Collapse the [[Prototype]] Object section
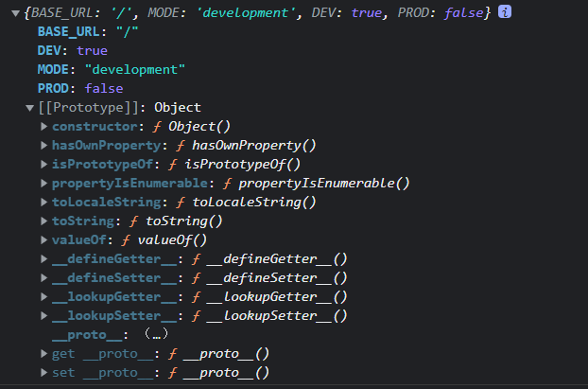 tap(30, 108)
